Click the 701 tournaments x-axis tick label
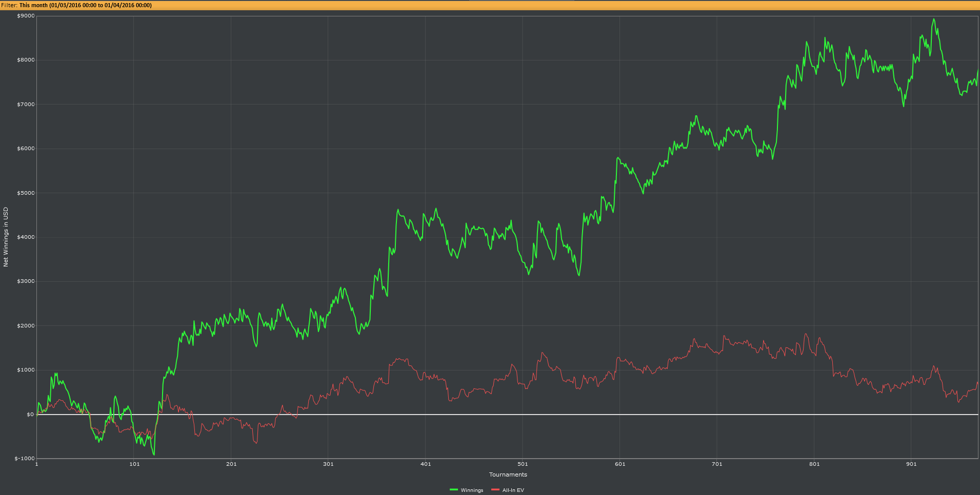Screen dimensions: 980x495 717,464
